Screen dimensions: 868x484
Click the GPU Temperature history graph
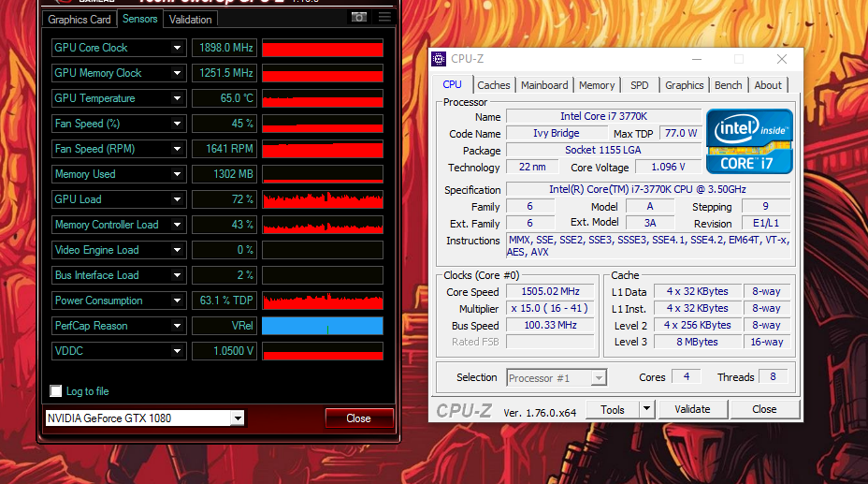click(323, 98)
